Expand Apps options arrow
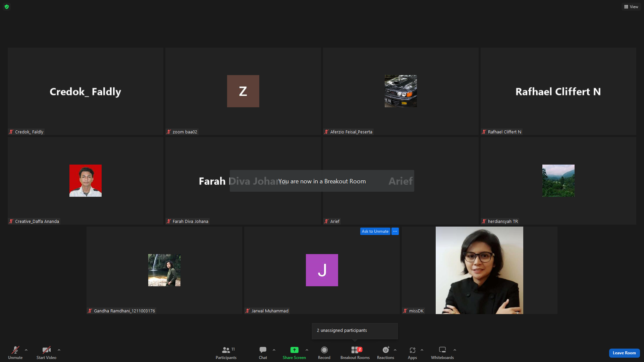 point(422,350)
